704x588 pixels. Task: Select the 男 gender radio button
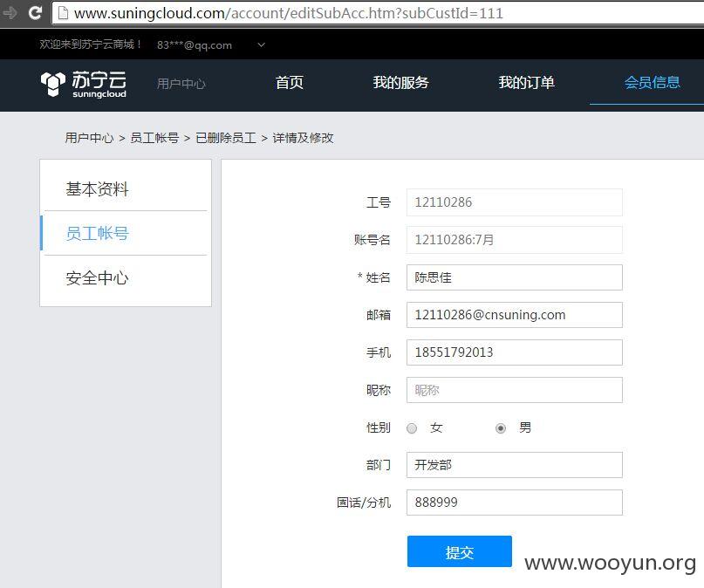point(501,428)
